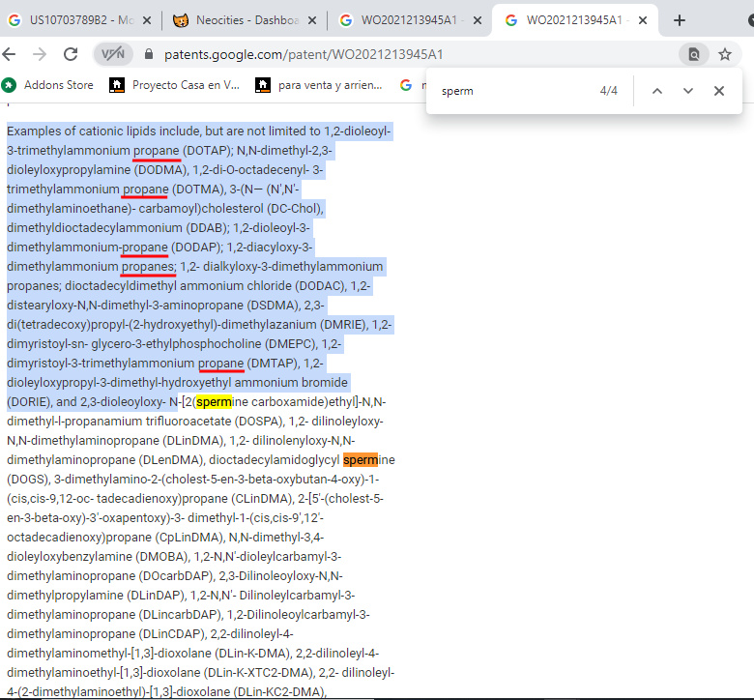Reload the patent page
Image resolution: width=754 pixels, height=700 pixels.
coord(70,54)
